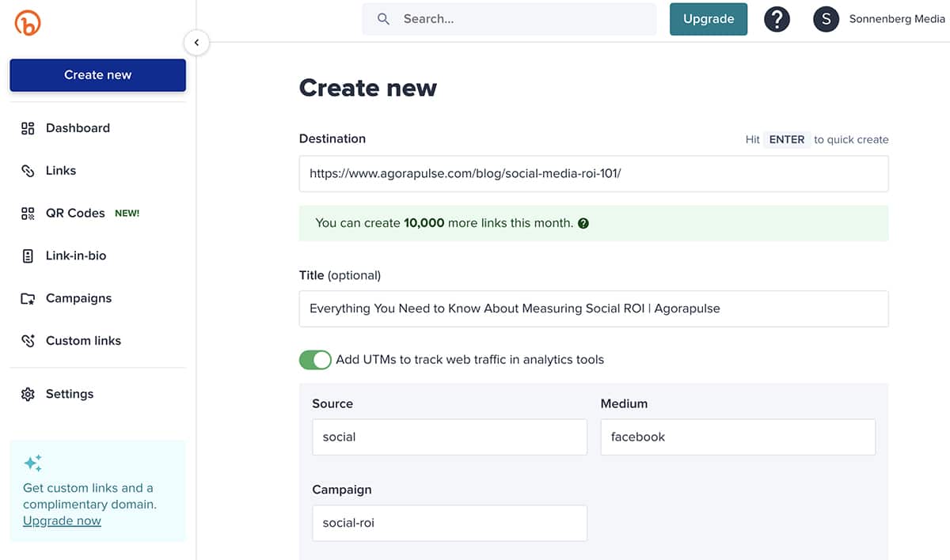This screenshot has height=560, width=950.
Task: Click the Links chain icon
Action: point(28,171)
